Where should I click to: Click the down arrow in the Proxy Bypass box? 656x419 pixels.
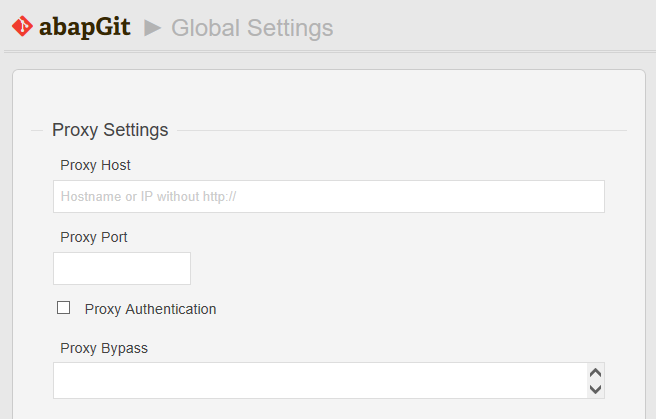pos(595,389)
